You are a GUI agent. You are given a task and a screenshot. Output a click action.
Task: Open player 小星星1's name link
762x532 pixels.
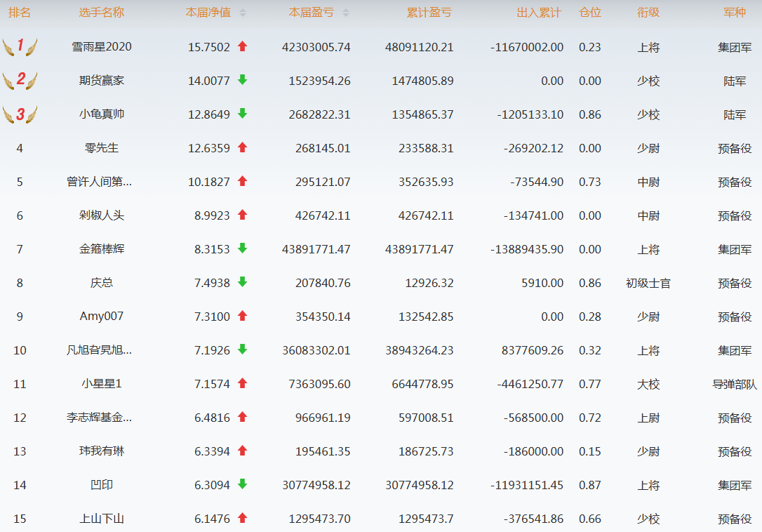pyautogui.click(x=102, y=384)
